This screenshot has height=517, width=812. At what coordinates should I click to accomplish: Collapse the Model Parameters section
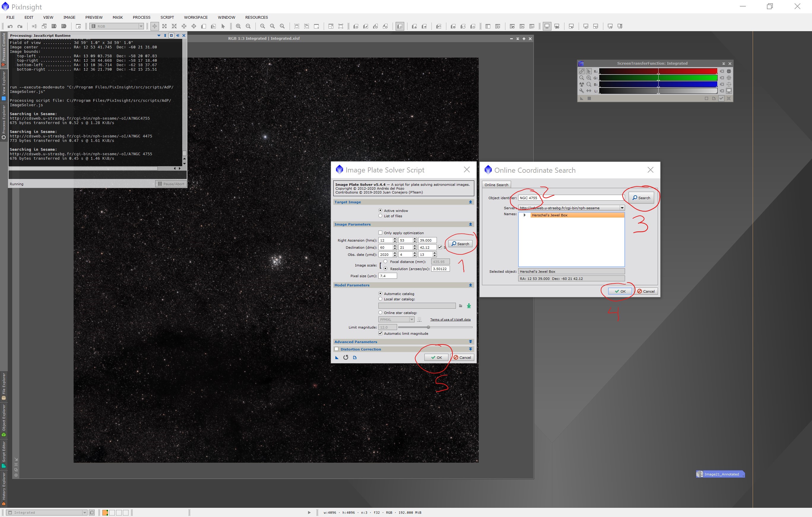click(x=470, y=285)
